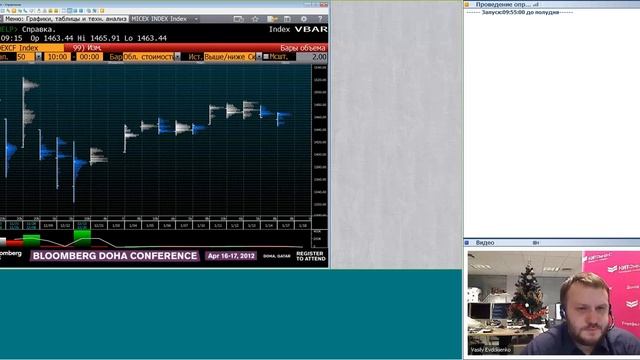
Task: Click the 2.00 scale value field
Action: coord(312,57)
